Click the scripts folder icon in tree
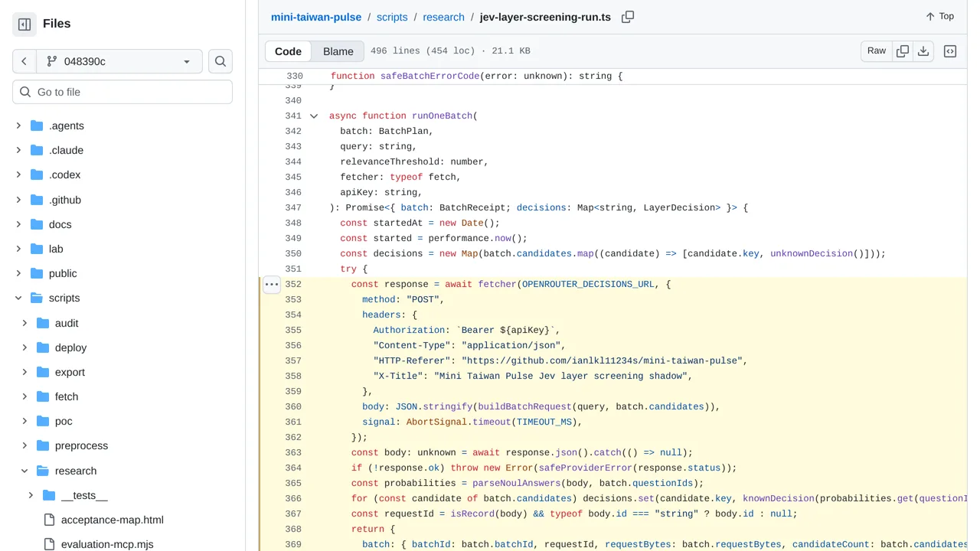Screen dimensions: 980x551 (36, 298)
